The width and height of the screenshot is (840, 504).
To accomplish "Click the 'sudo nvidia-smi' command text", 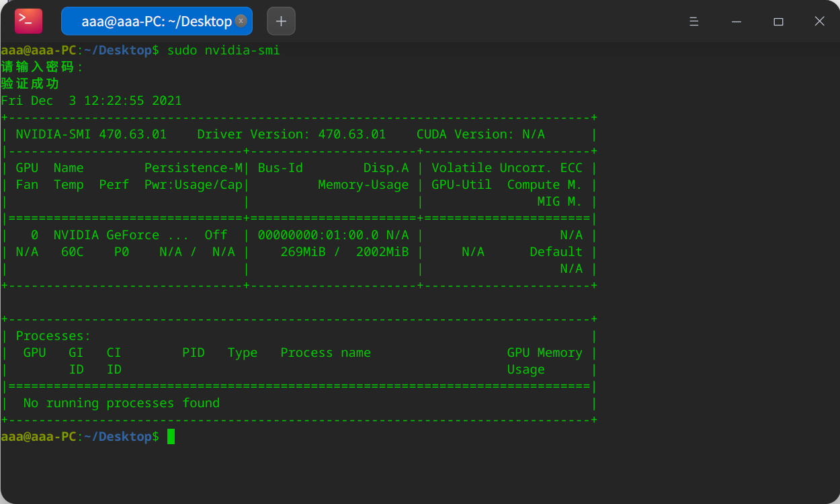I will coord(224,50).
